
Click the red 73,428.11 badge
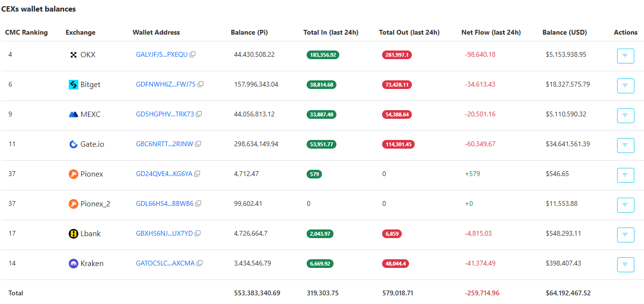click(396, 85)
